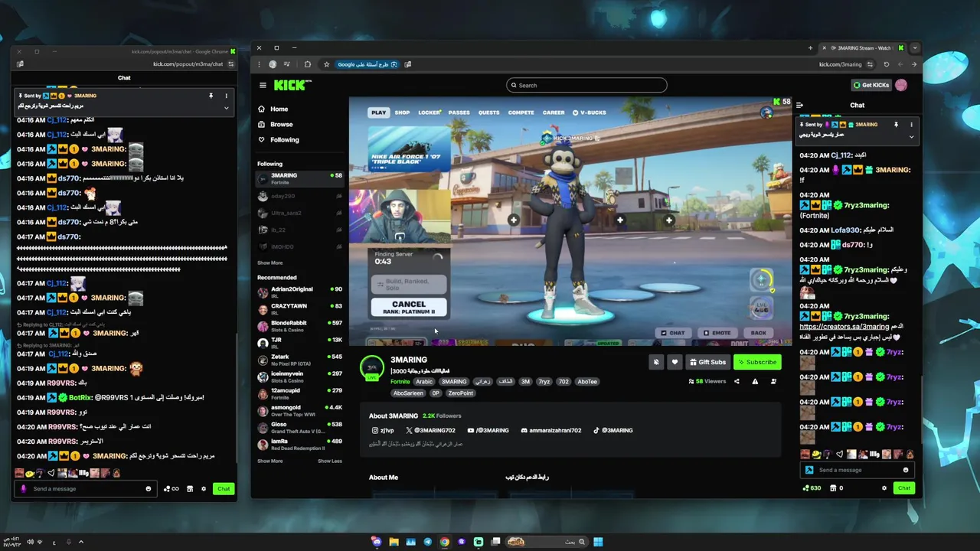Click Show More under Recommended list
The image size is (980, 551).
(269, 461)
